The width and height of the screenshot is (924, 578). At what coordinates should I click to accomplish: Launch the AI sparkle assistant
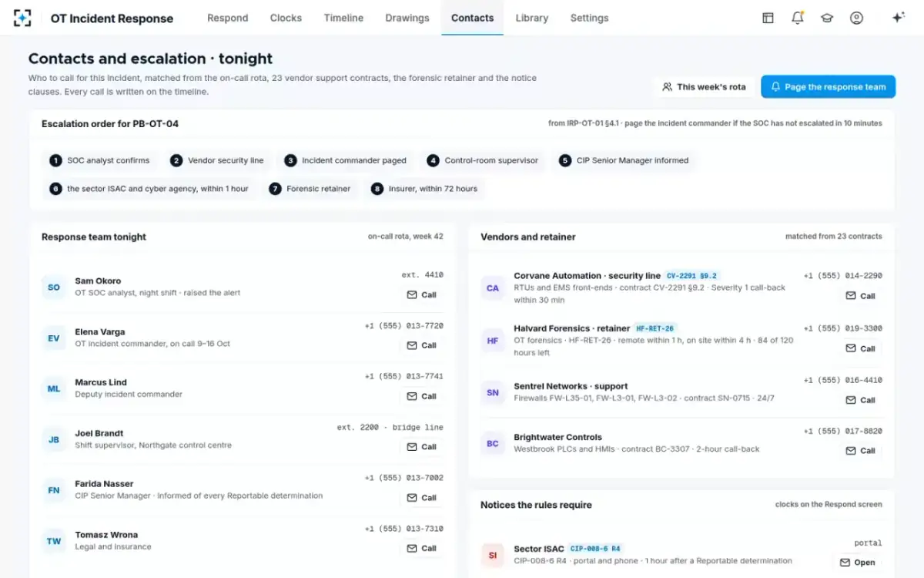pyautogui.click(x=898, y=18)
